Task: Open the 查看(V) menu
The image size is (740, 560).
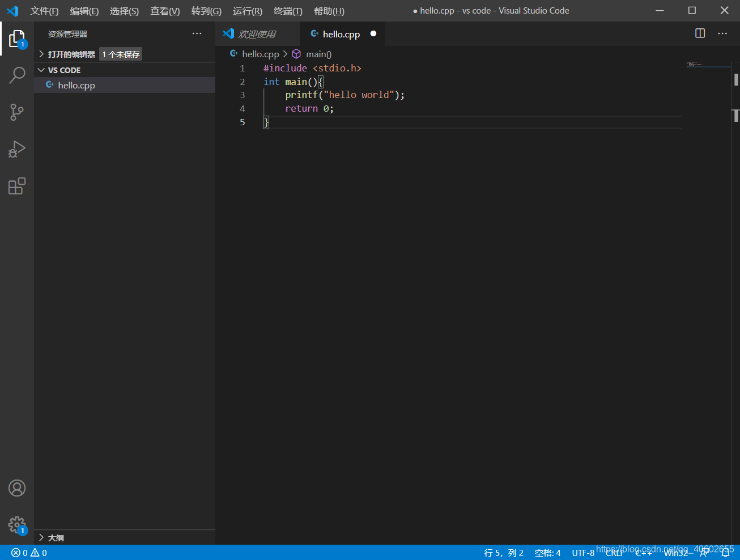Action: tap(165, 11)
